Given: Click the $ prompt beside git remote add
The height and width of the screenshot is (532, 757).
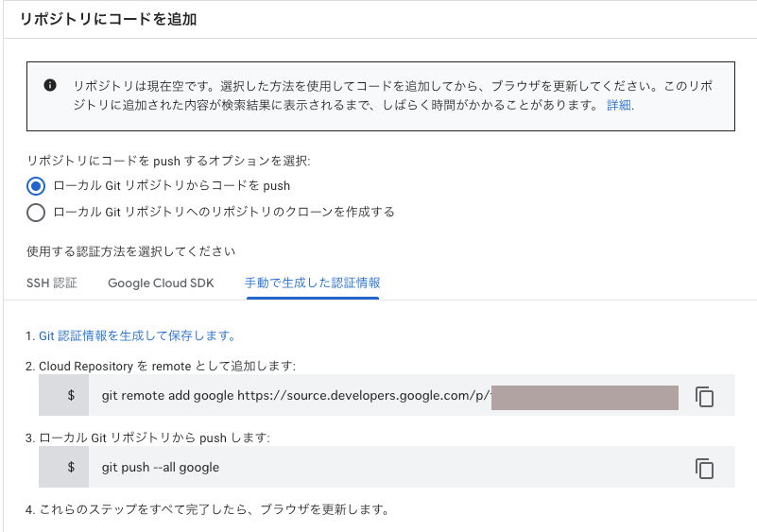Looking at the screenshot, I should [71, 396].
